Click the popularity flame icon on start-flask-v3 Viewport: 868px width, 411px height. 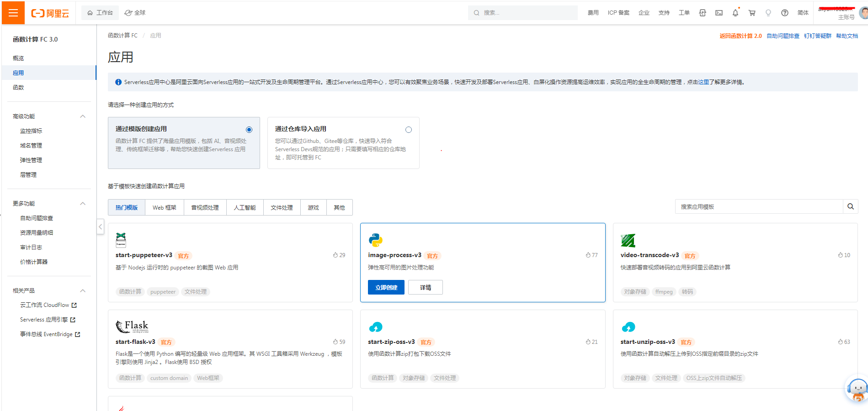click(335, 342)
